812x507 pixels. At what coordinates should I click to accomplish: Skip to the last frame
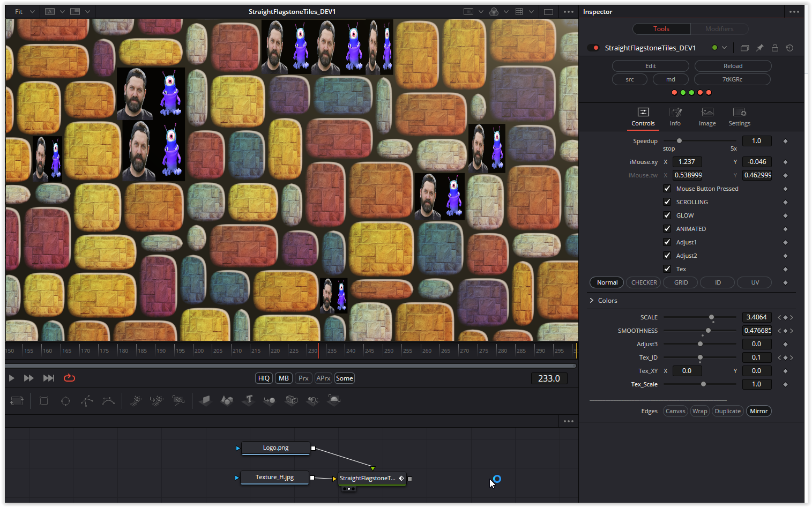[x=49, y=378]
